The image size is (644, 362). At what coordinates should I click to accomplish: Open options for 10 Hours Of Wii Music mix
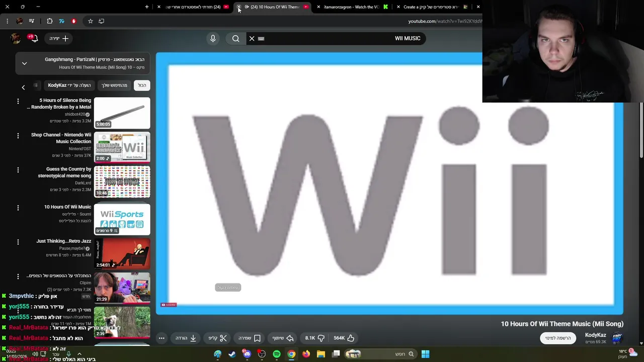pos(18,208)
